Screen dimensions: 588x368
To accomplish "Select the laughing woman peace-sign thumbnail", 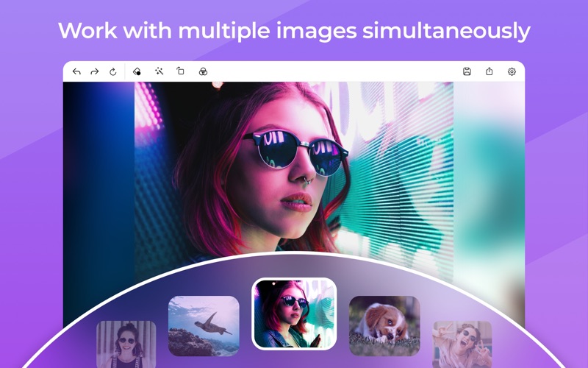I will 462,344.
